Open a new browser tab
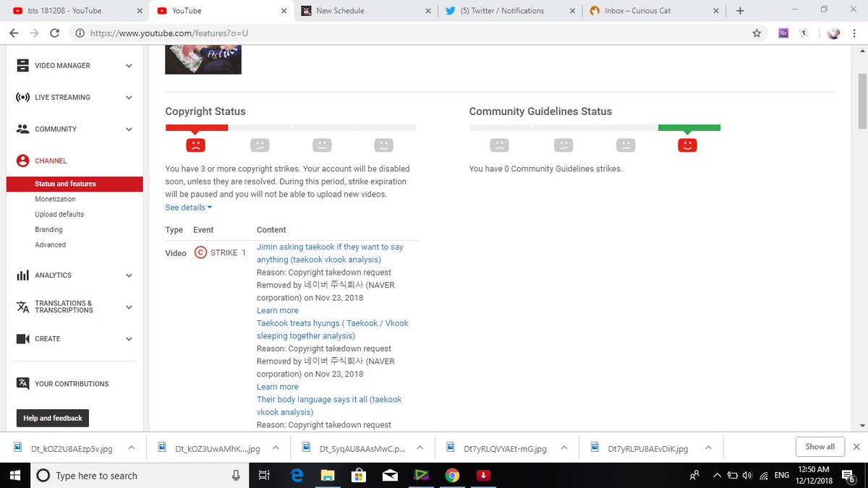Viewport: 868px width, 488px height. tap(740, 11)
